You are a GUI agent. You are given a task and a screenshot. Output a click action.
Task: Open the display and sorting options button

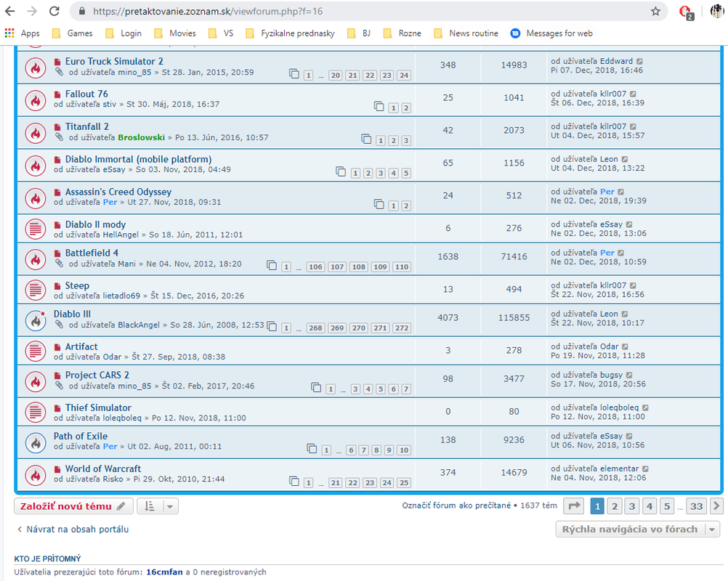pyautogui.click(x=158, y=506)
